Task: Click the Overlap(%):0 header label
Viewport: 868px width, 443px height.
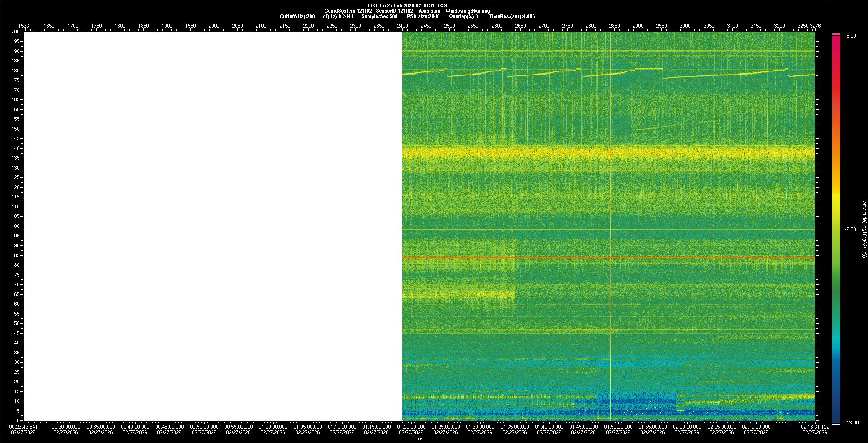Action: [463, 16]
